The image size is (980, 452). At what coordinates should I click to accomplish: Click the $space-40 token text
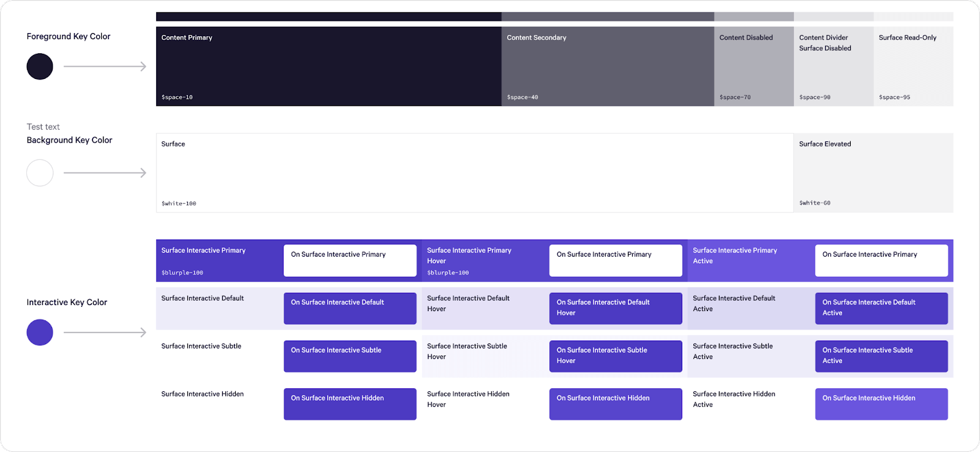coord(522,97)
